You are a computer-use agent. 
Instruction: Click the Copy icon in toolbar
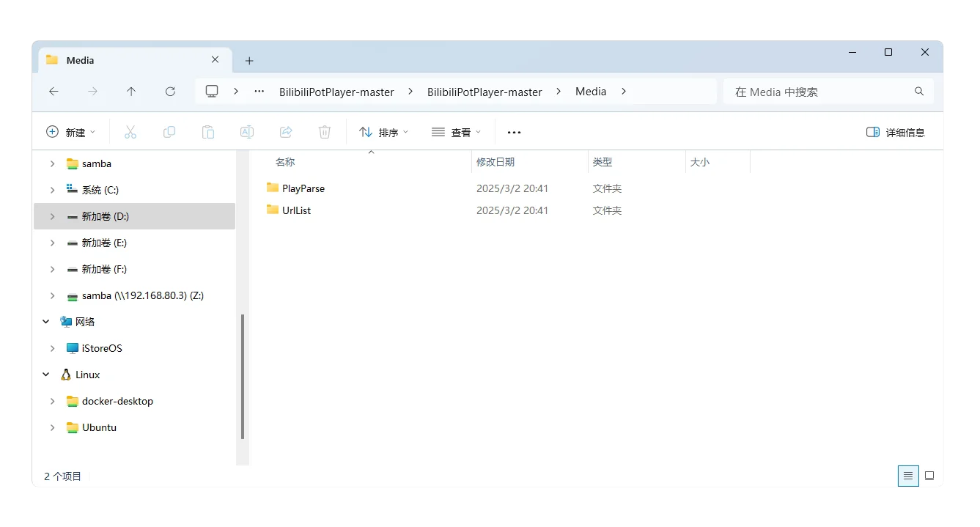(169, 132)
